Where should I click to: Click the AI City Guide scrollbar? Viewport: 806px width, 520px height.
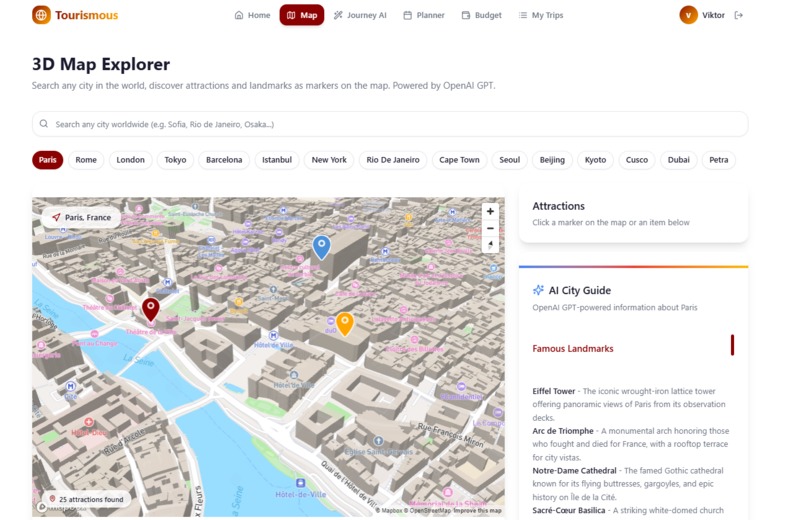coord(732,345)
